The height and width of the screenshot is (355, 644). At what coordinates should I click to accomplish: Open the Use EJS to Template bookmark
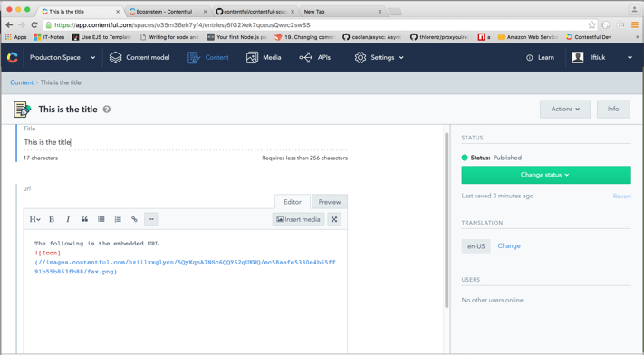[x=101, y=37]
